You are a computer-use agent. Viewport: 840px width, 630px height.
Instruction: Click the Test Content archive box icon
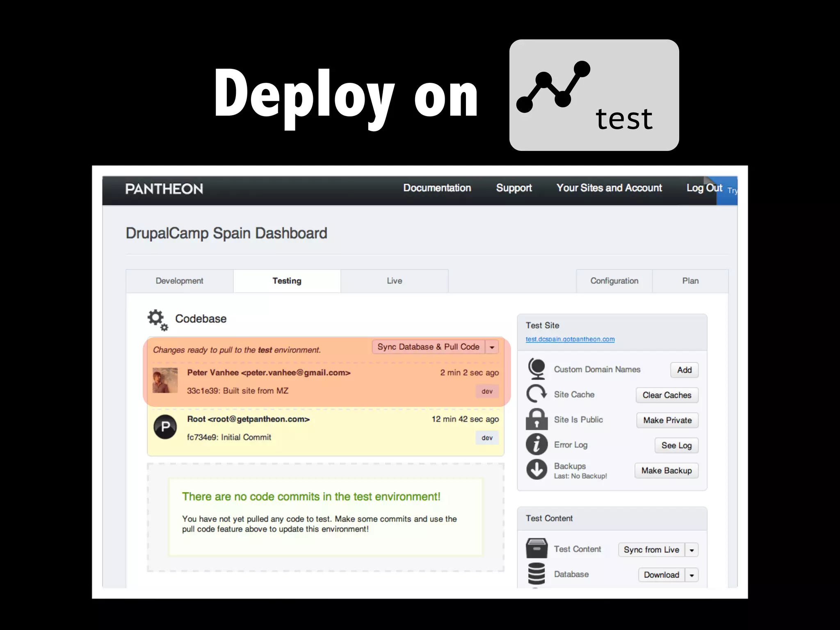(536, 548)
